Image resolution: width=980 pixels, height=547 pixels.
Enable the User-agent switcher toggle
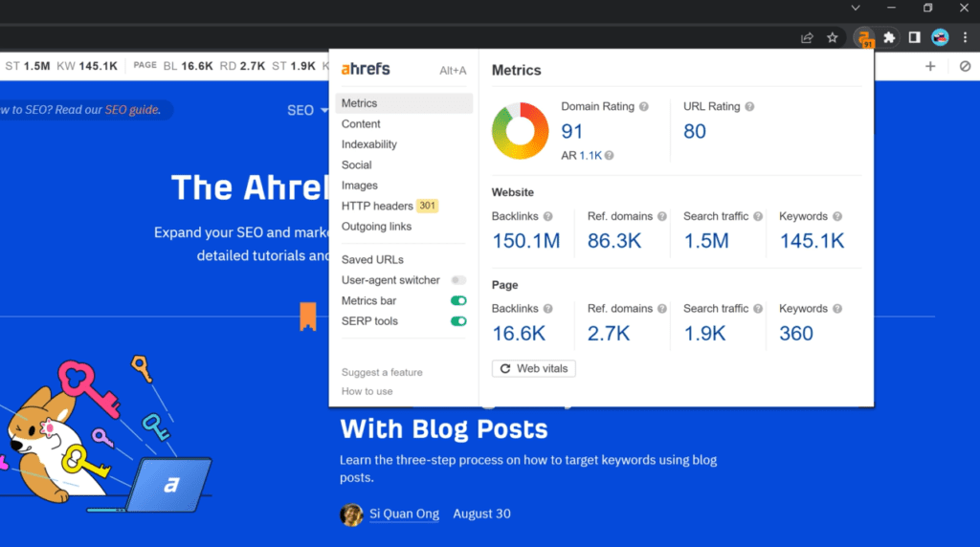pos(458,280)
